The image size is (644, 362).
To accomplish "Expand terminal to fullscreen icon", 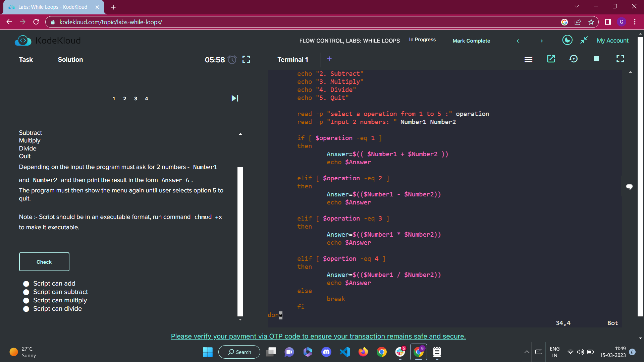I will [x=620, y=59].
